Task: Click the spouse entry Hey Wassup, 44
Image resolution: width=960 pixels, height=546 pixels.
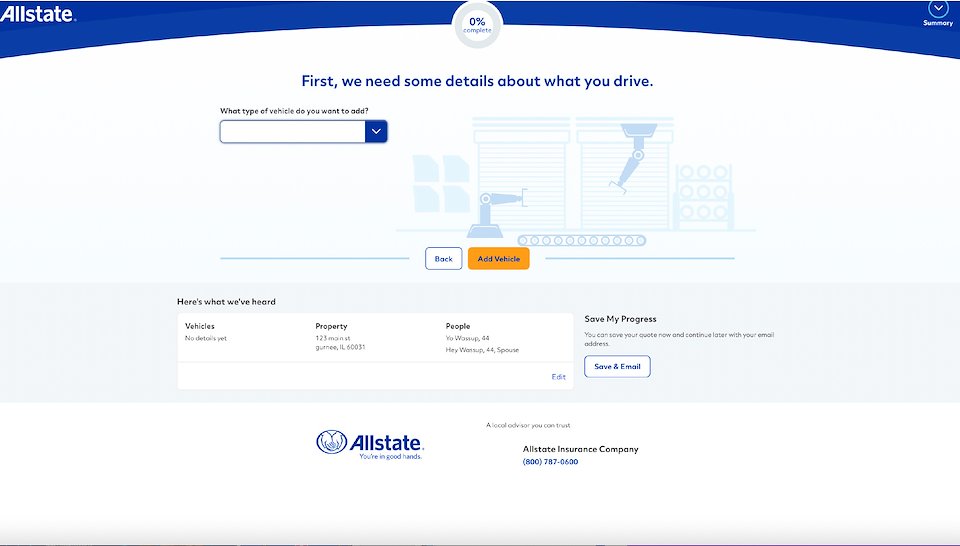Action: tap(482, 350)
